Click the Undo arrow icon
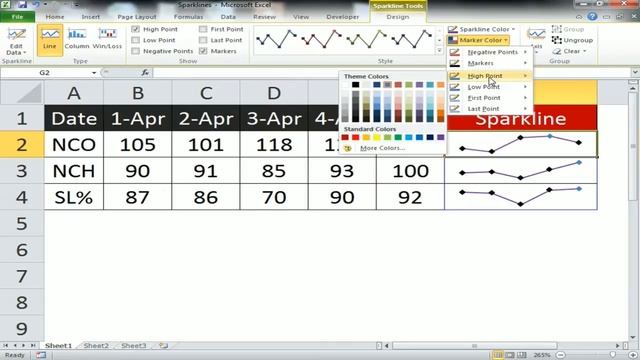This screenshot has height=360, width=640. click(36, 5)
